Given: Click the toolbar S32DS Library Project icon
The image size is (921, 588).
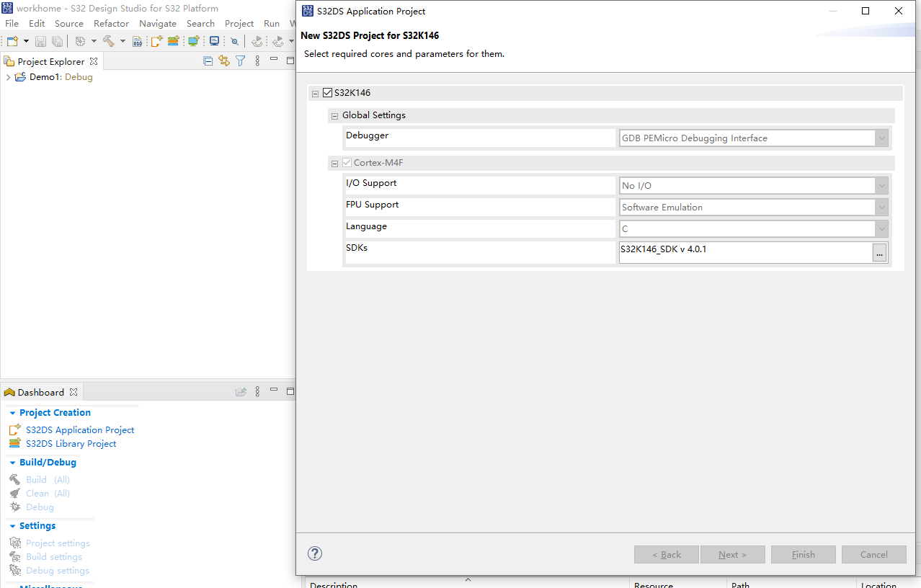Looking at the screenshot, I should click(174, 42).
